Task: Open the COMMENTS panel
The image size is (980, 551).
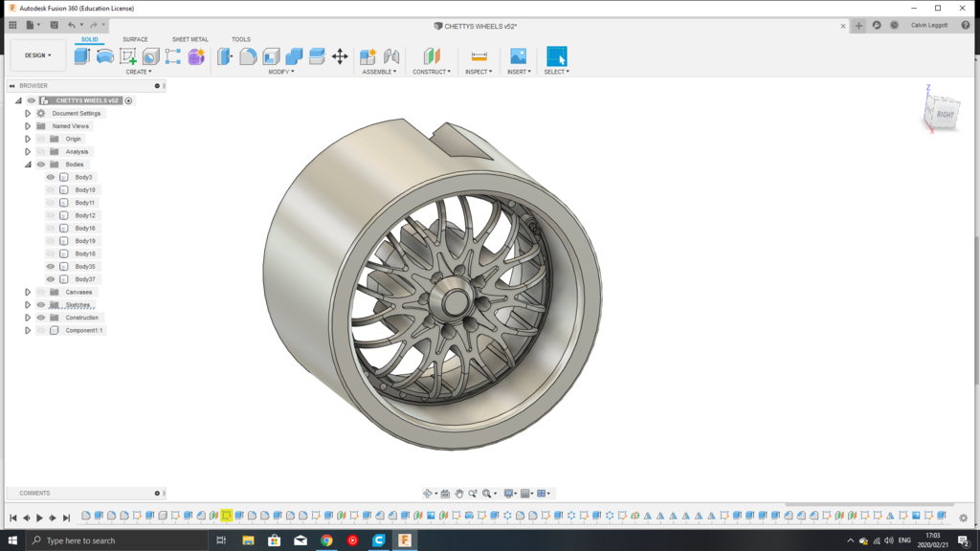Action: point(35,493)
